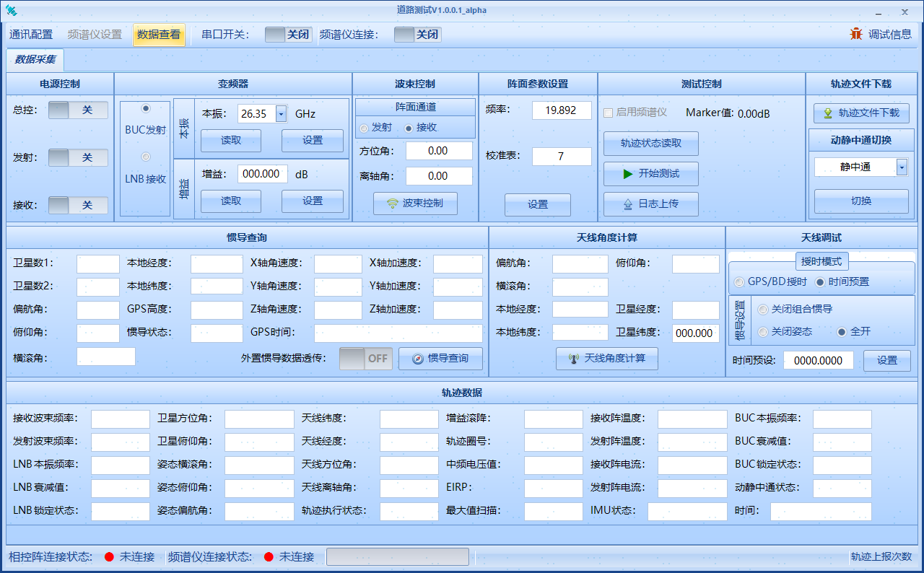Click the 频率 input field
This screenshot has width=924, height=573.
pyautogui.click(x=562, y=110)
